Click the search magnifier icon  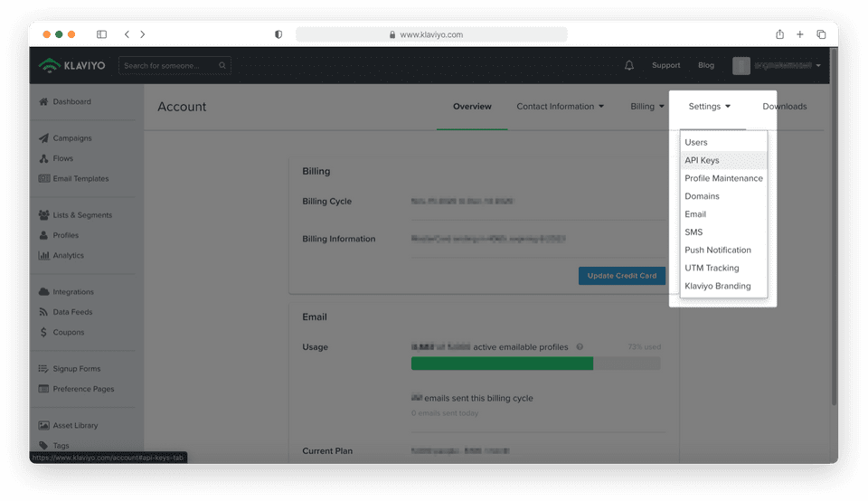click(222, 65)
